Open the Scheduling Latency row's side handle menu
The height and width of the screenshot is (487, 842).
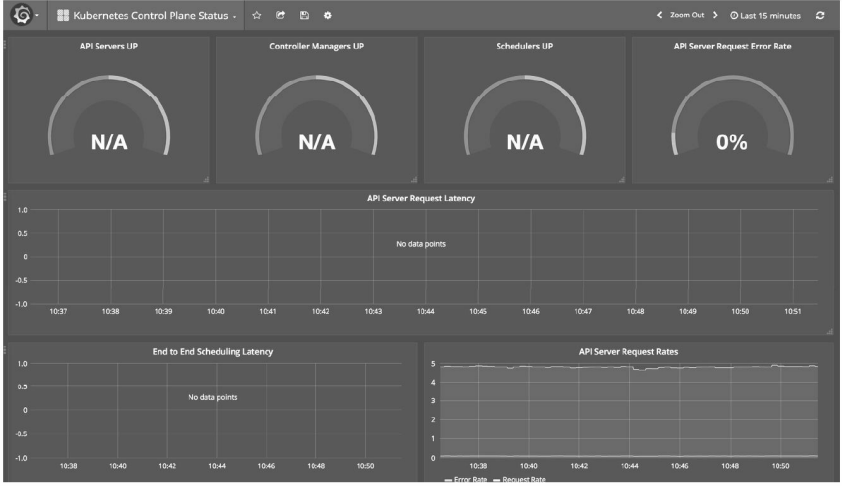(5, 350)
